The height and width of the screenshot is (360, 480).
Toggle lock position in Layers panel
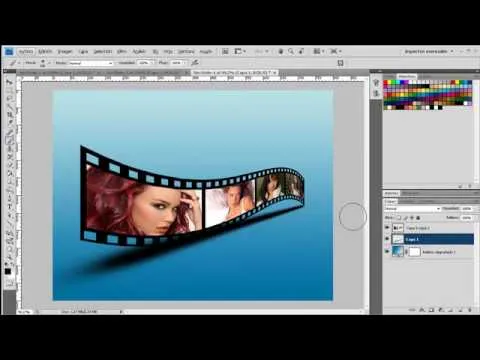click(x=412, y=218)
